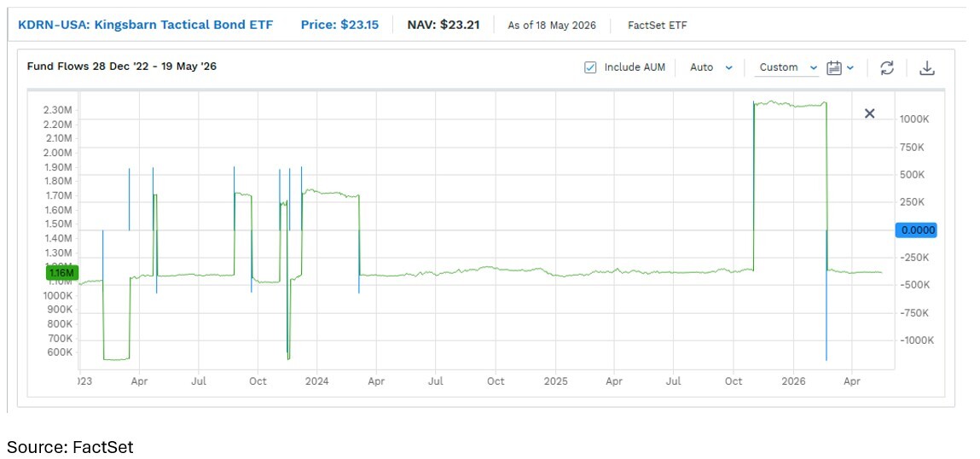Click the As of 18 May 2026 text

(x=552, y=26)
